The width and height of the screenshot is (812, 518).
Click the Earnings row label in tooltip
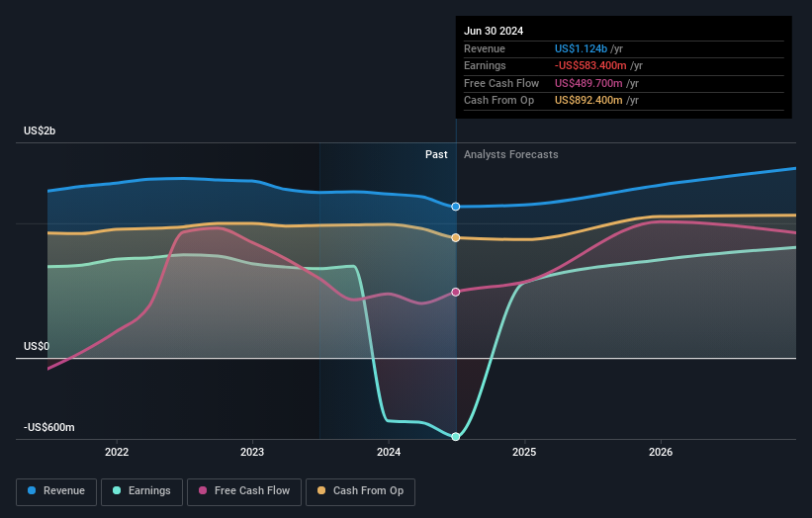tap(485, 65)
